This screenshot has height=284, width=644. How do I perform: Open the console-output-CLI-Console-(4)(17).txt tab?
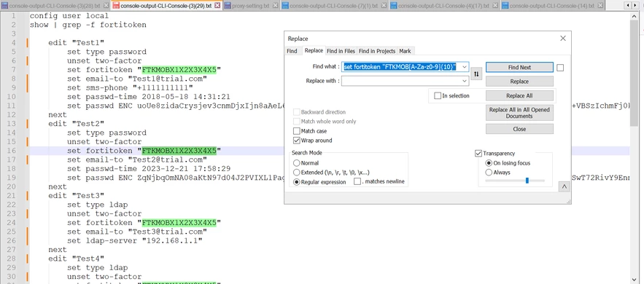point(443,6)
